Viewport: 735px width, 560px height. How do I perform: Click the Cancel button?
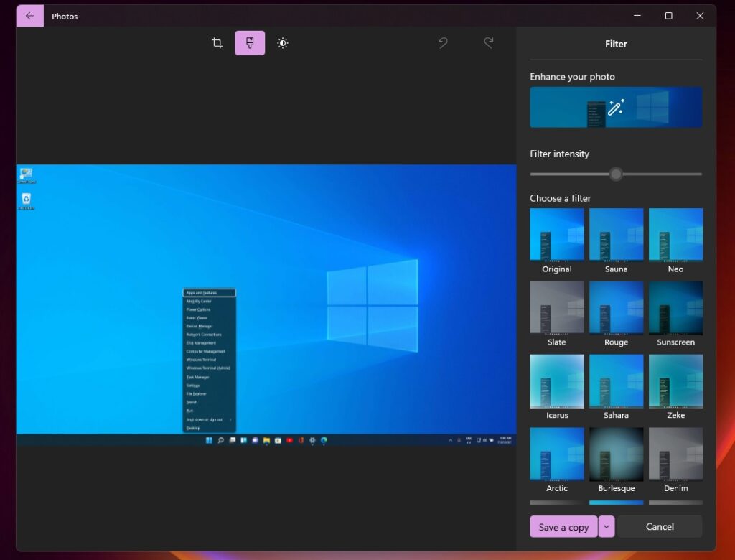click(x=658, y=526)
